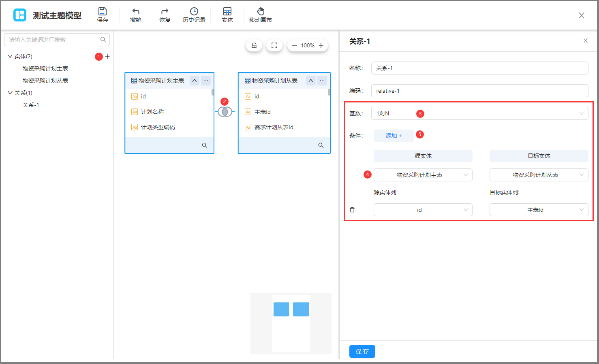Click the 添加 + condition button

[394, 136]
